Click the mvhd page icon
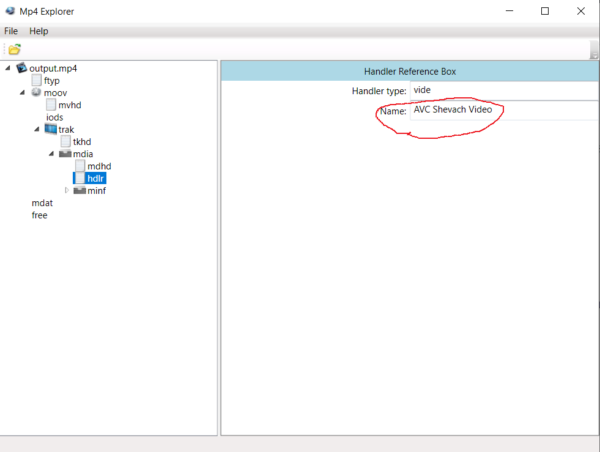Screen dimensions: 600x452 click(x=51, y=104)
